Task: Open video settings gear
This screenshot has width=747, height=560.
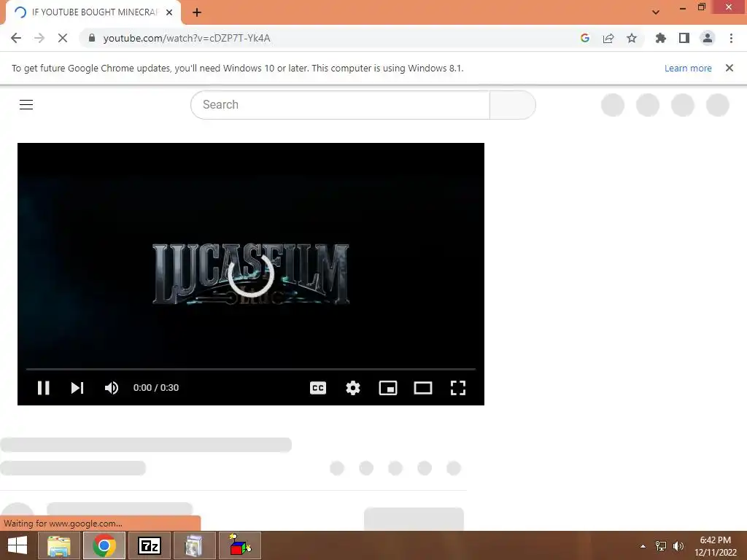Action: (x=352, y=388)
